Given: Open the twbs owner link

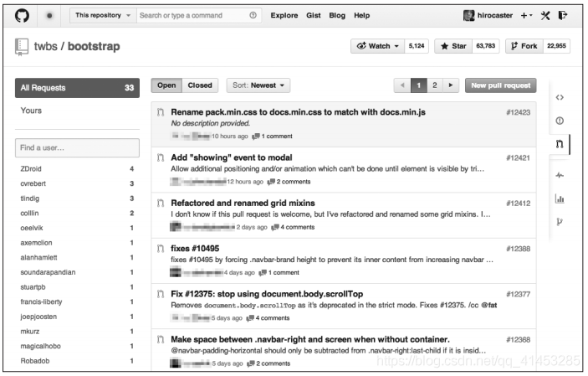Looking at the screenshot, I should tap(46, 47).
